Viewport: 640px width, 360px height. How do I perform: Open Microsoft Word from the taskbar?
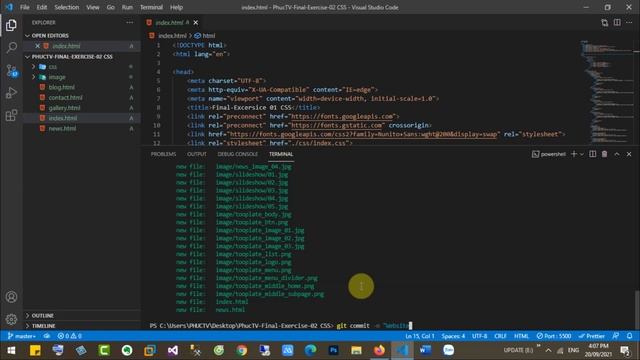click(425, 350)
